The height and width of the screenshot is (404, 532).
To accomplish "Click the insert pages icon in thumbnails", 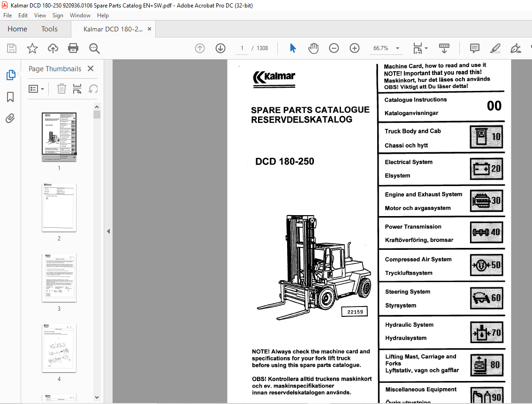I will coord(77,89).
